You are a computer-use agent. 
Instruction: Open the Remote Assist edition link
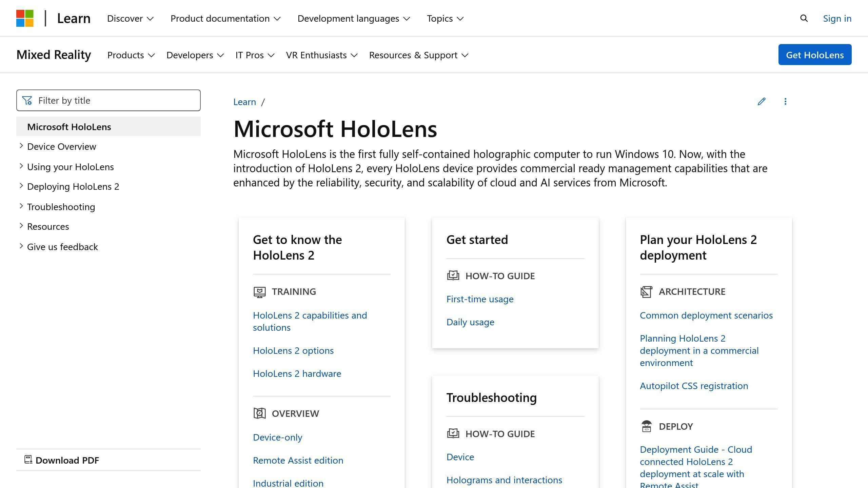[x=298, y=460]
